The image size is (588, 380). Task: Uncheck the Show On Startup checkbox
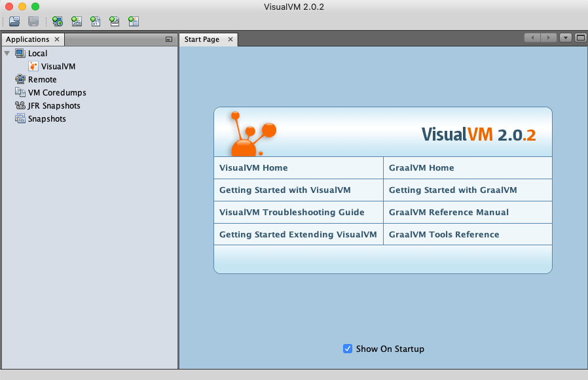coord(348,349)
